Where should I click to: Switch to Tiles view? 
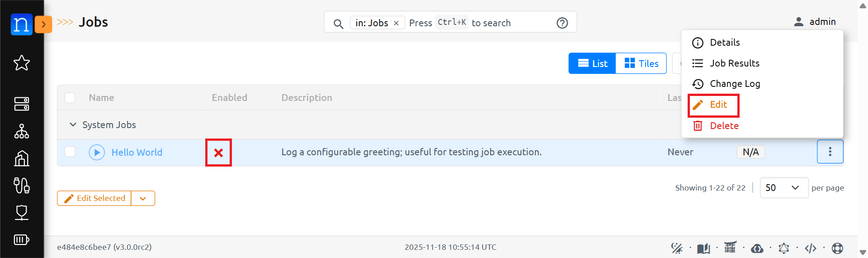click(641, 64)
